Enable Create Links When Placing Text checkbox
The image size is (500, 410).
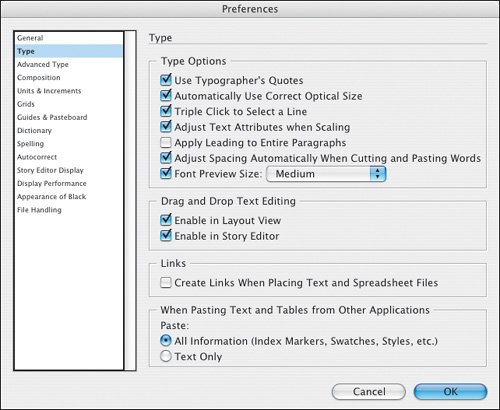coord(166,283)
